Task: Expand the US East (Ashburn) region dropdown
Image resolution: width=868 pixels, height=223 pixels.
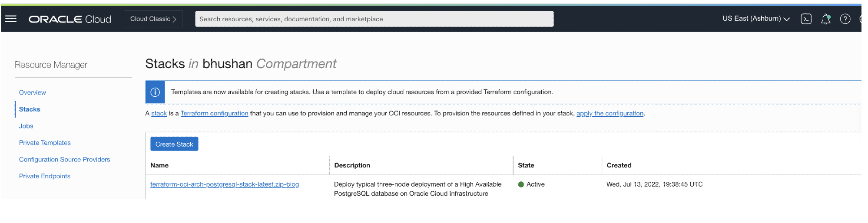Action: tap(756, 19)
